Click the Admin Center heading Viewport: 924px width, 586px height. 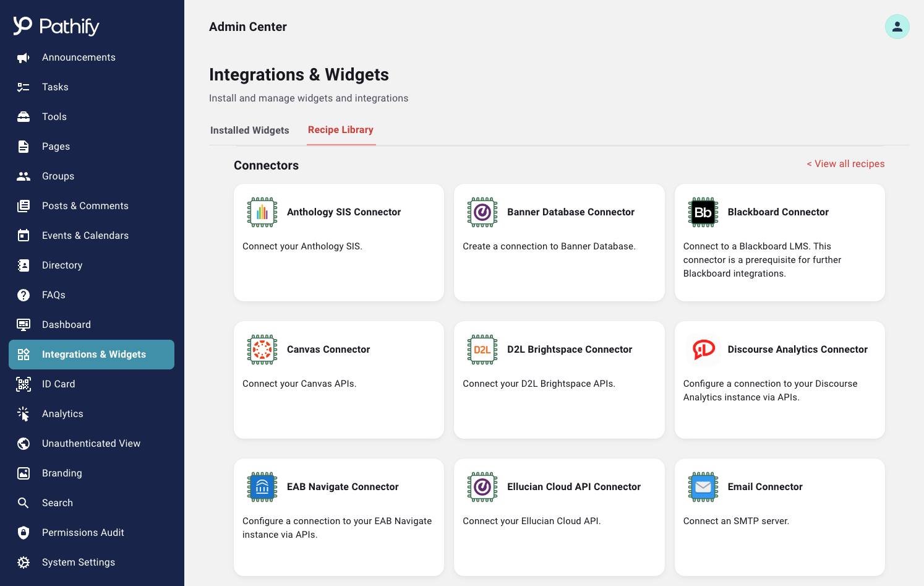[248, 27]
